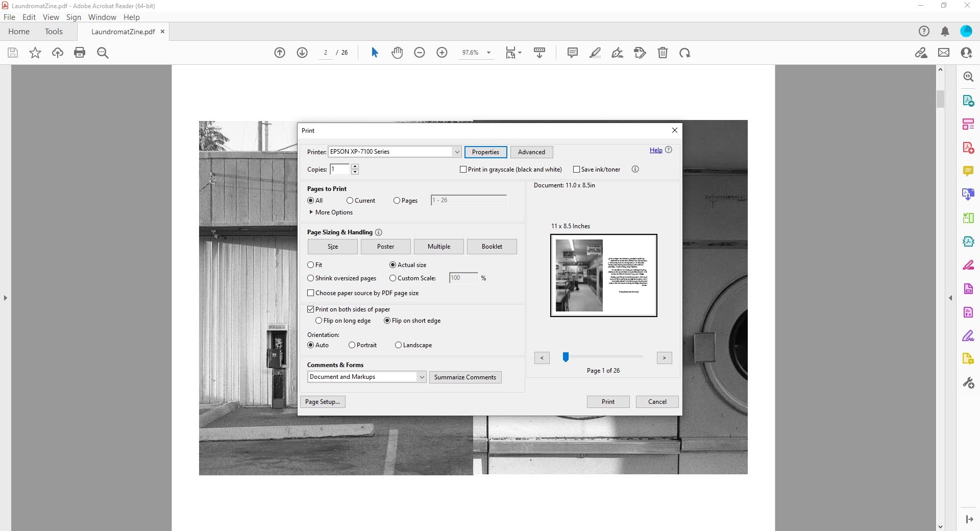Click the Page Setup button
This screenshot has width=980, height=531.
[x=323, y=402]
